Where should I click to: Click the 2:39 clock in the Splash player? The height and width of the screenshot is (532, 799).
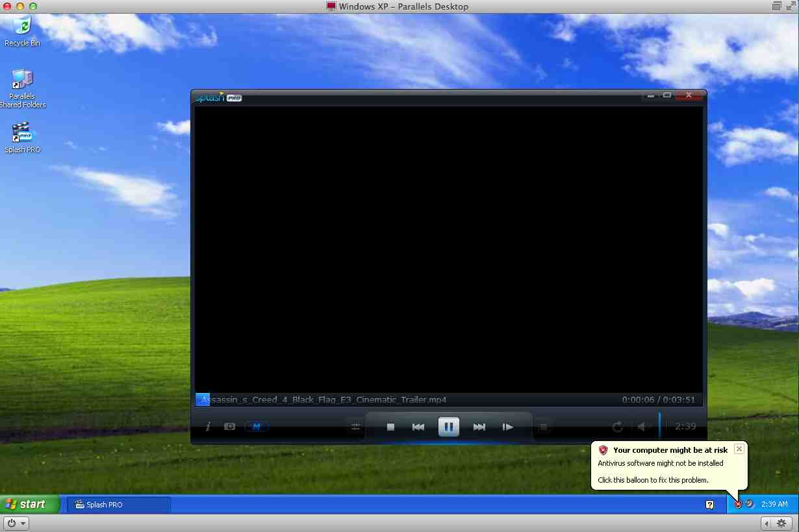(x=685, y=427)
